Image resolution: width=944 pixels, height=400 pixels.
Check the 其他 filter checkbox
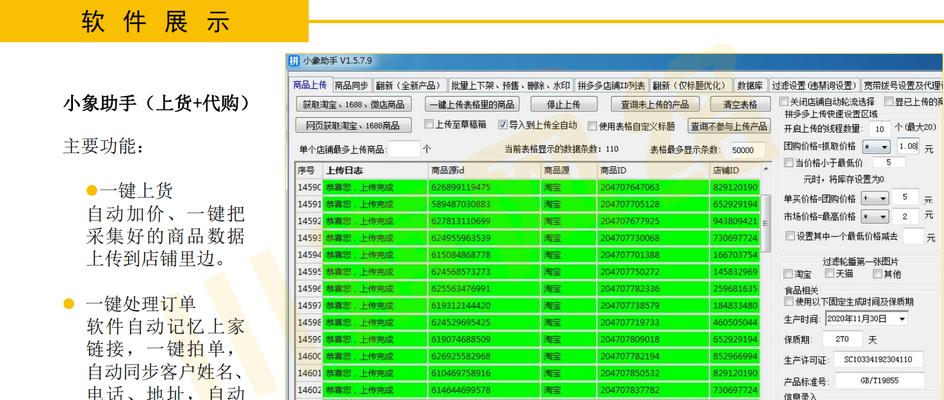[x=878, y=274]
